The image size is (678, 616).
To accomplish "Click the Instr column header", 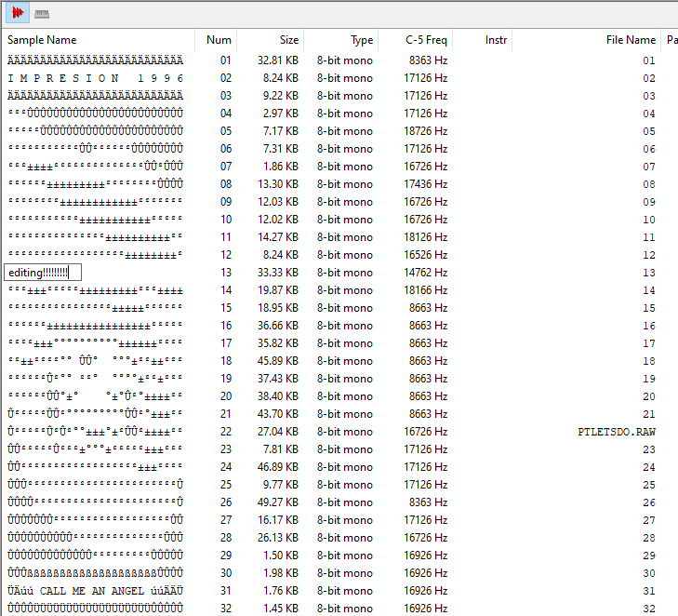I will click(496, 40).
